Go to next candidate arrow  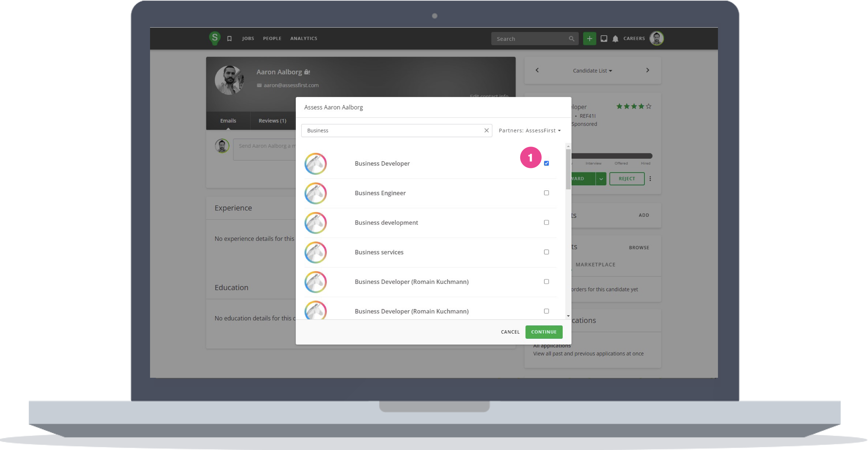(647, 70)
